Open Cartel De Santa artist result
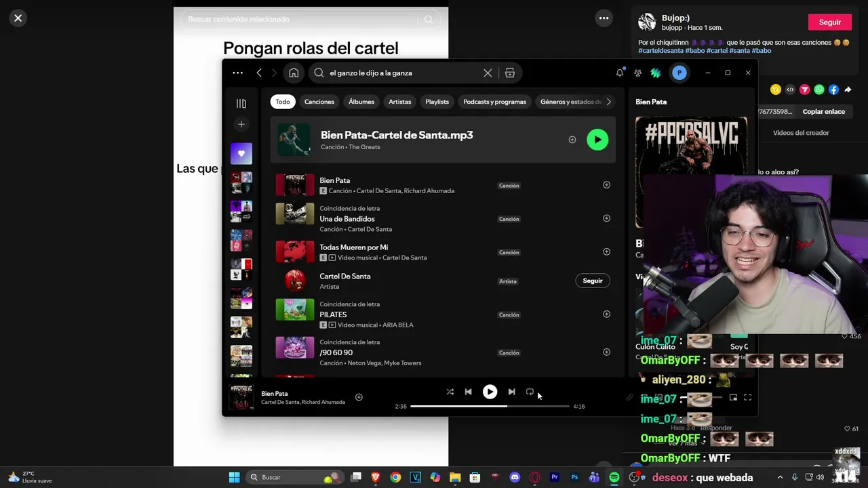Viewport: 868px width, 488px height. point(443,281)
